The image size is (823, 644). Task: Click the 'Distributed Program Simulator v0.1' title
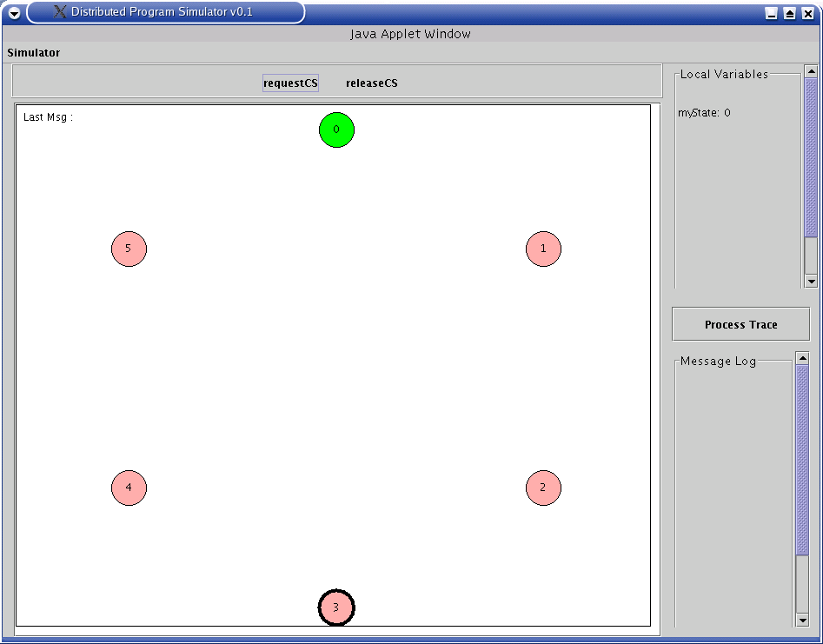point(162,11)
